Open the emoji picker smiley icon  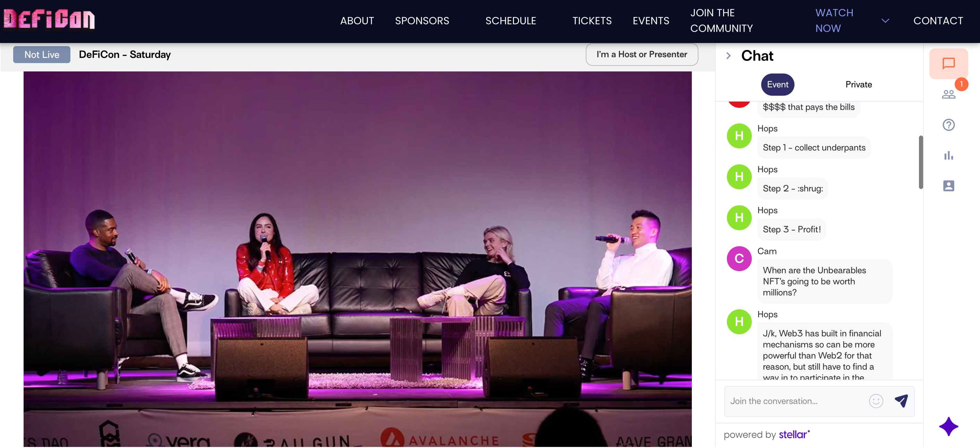tap(876, 401)
